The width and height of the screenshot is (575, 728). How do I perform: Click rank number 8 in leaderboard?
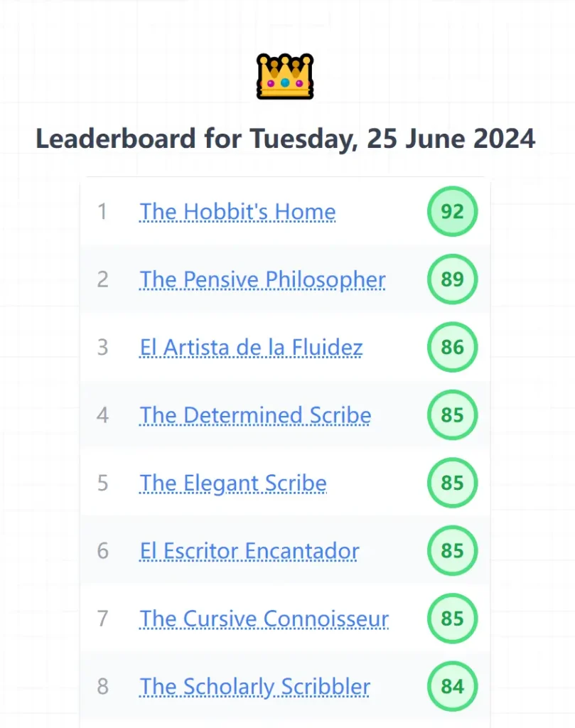pos(102,687)
